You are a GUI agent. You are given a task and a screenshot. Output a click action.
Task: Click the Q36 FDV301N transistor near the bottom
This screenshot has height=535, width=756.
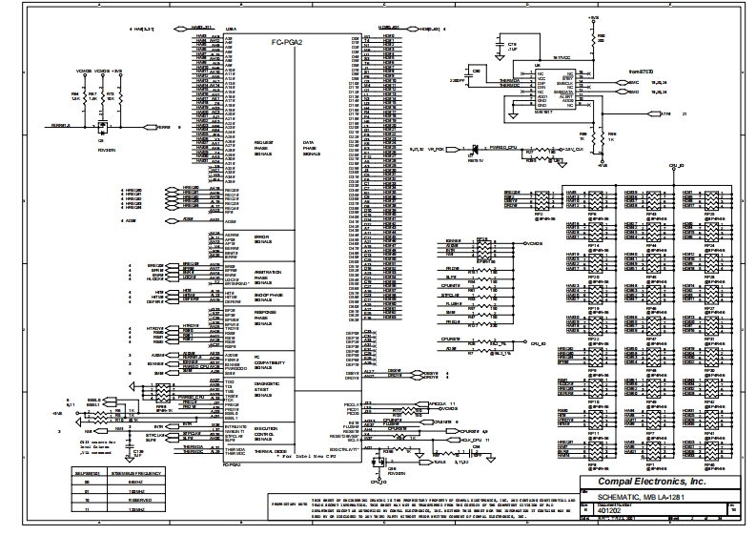click(378, 462)
